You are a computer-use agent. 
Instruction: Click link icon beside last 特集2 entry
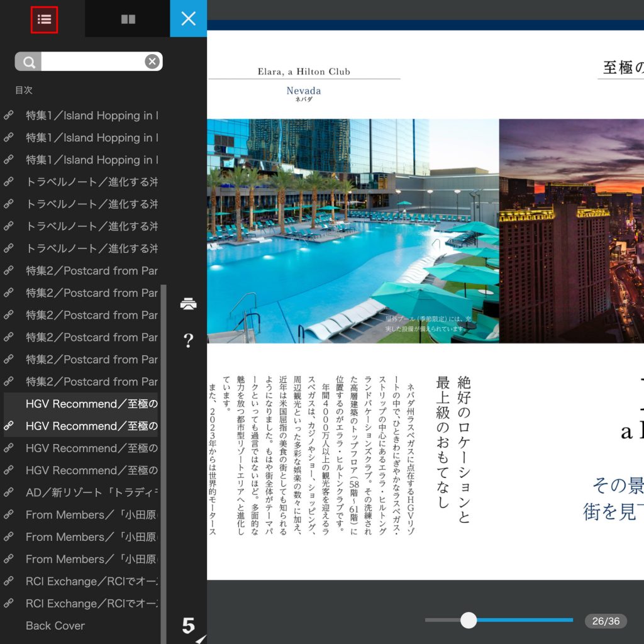9,382
